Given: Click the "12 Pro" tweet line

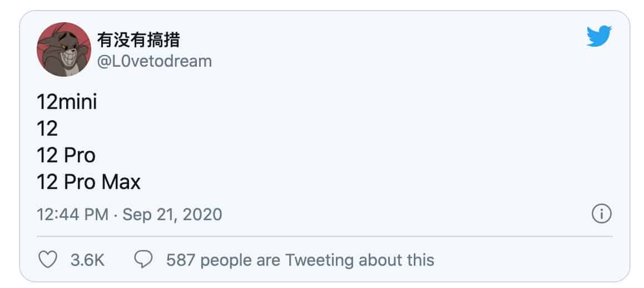Looking at the screenshot, I should 66,156.
